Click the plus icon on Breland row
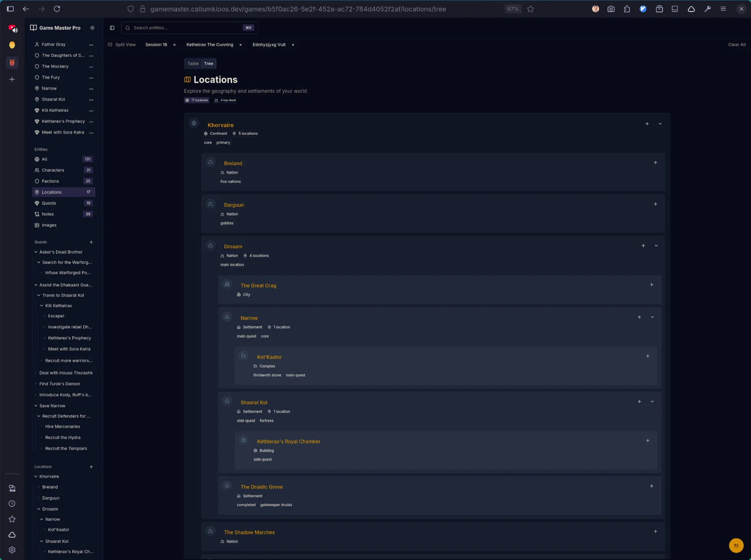The image size is (751, 560). point(655,163)
